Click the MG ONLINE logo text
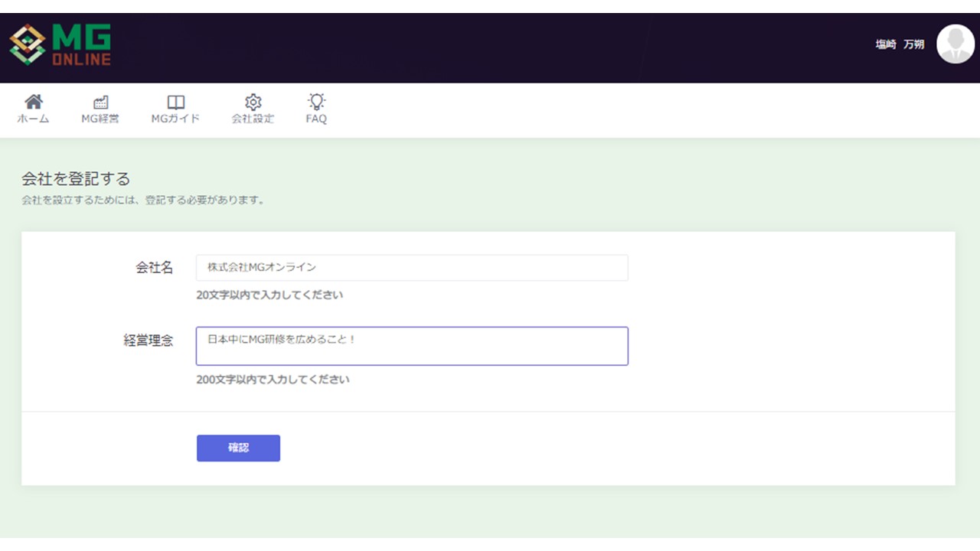 tap(81, 45)
